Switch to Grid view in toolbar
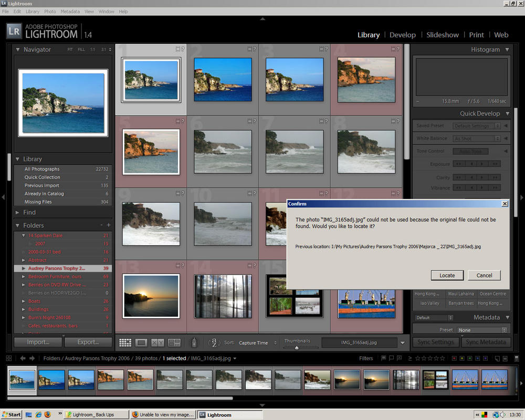The image size is (525, 420). pos(125,343)
